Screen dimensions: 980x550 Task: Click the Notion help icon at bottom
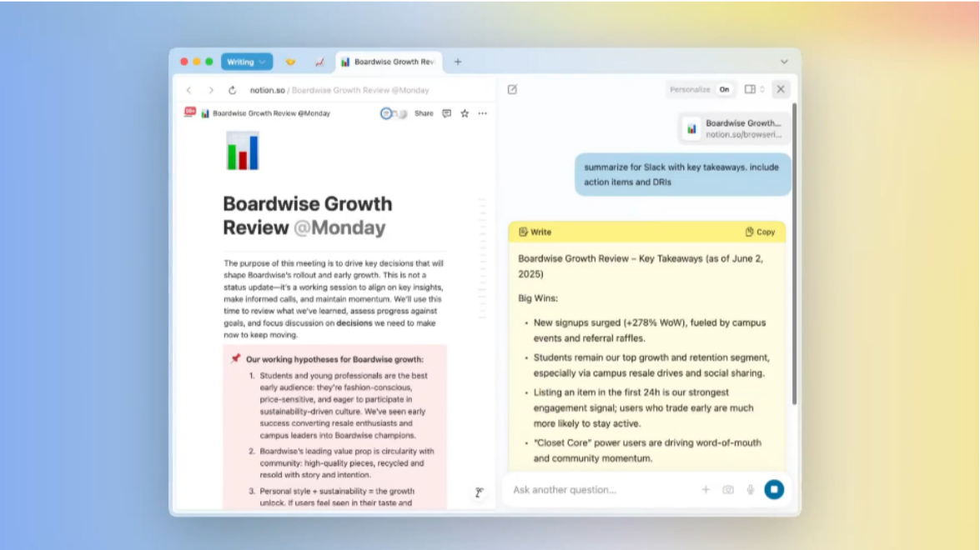479,492
